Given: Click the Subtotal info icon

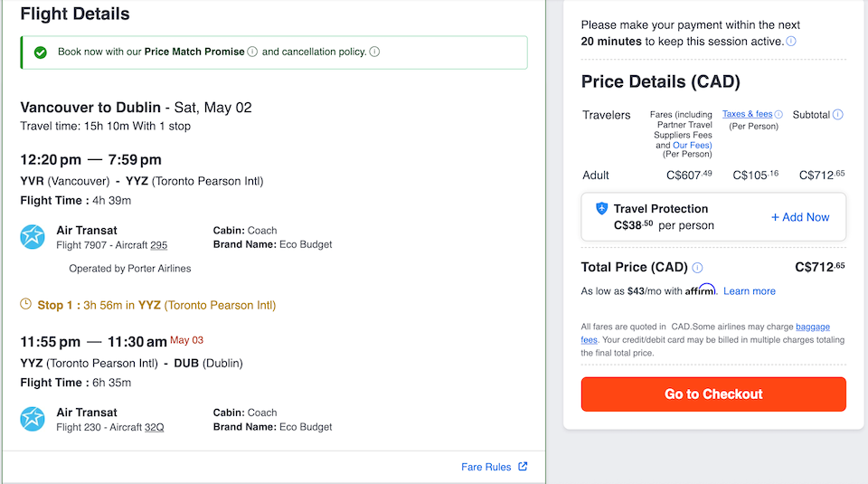Looking at the screenshot, I should point(838,114).
